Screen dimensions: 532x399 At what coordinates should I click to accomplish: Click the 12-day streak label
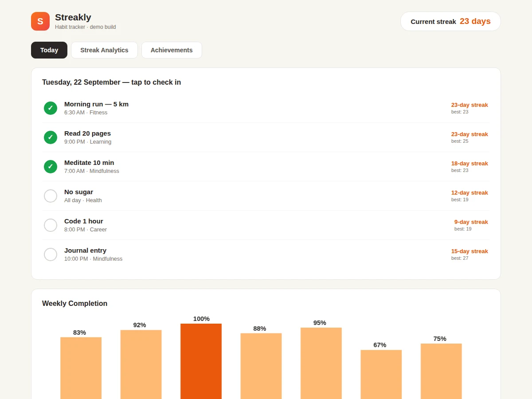[x=469, y=193]
